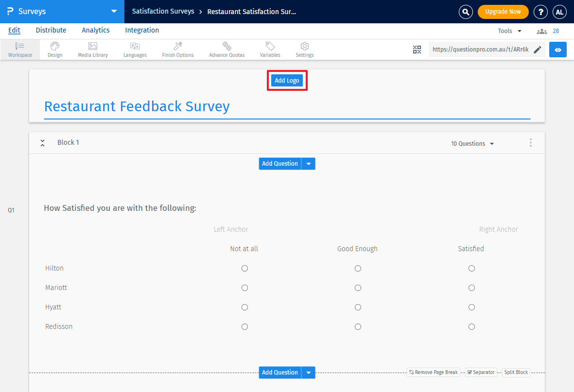Preview the survey using the eye icon
This screenshot has width=574, height=392.
click(557, 49)
